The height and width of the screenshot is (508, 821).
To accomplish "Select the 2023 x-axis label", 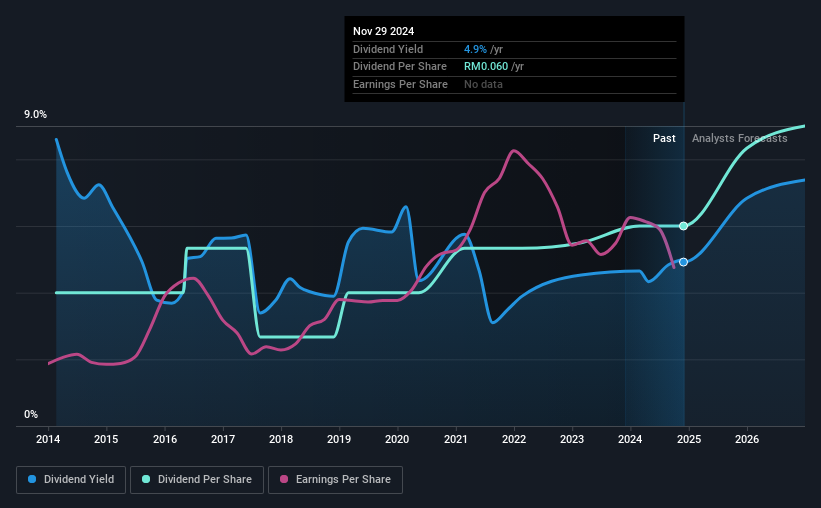I will 572,439.
